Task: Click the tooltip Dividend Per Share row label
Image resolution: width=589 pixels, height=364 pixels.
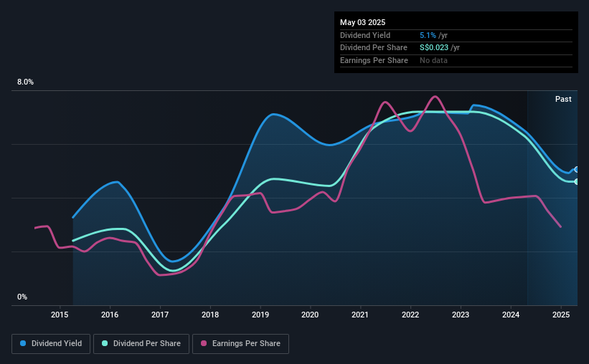Action: click(x=373, y=48)
